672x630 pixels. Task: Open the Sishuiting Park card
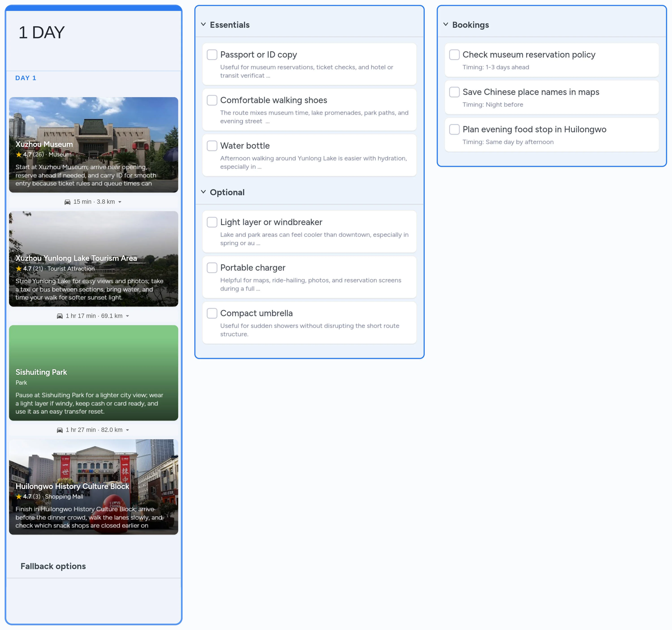coord(93,373)
